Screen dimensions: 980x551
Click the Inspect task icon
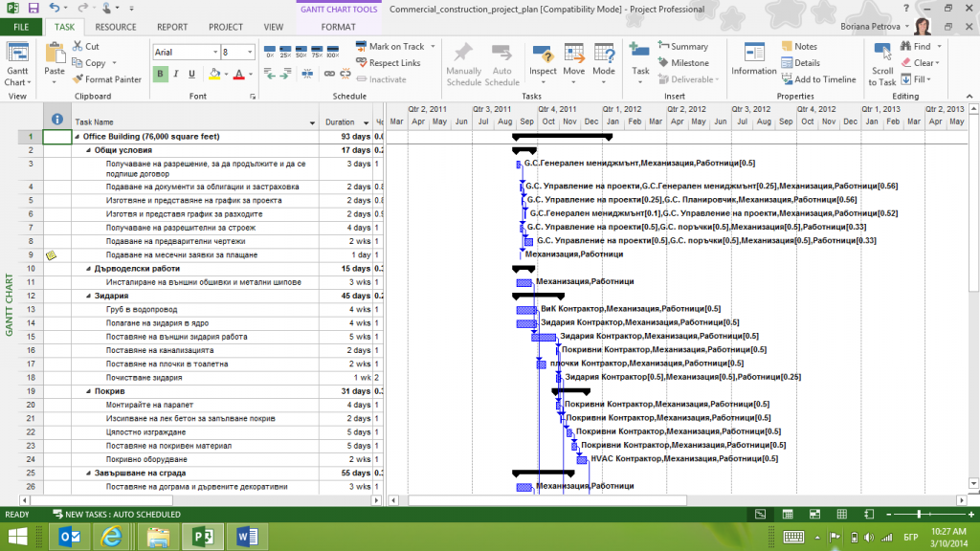[x=543, y=55]
